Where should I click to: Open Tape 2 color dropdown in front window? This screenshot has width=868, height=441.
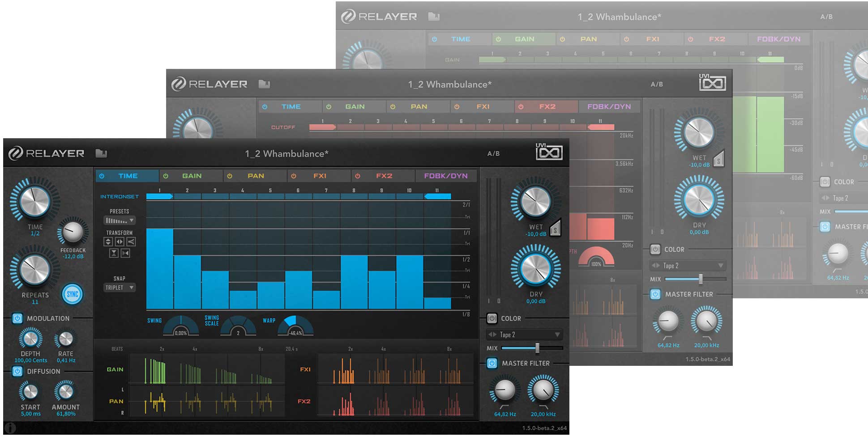coord(524,335)
